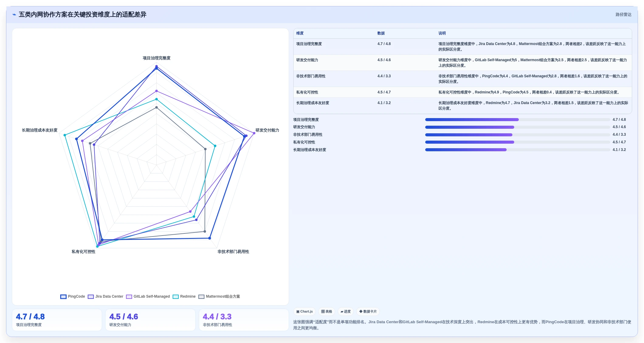Select the 进度 tag chip

(346, 312)
